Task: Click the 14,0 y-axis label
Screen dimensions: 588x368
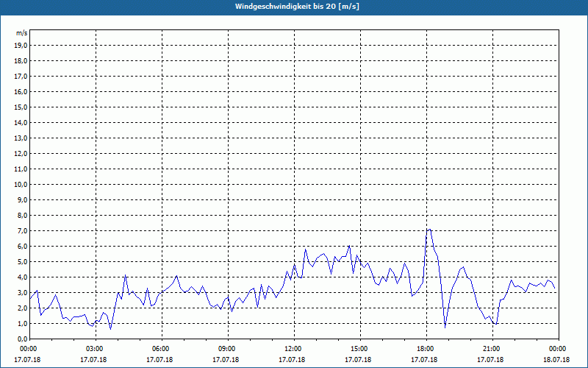Action: pyautogui.click(x=21, y=123)
